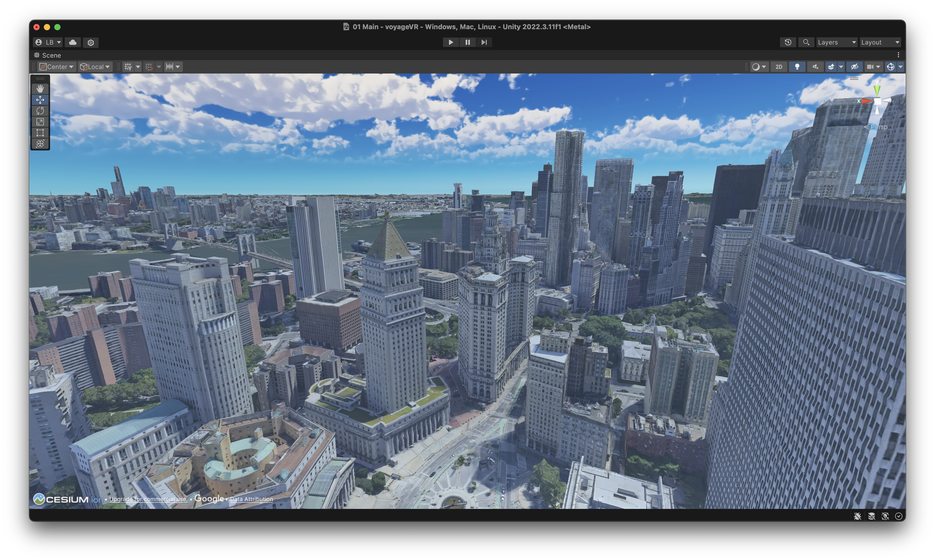
Task: Click the red X axis gizmo cone
Action: pyautogui.click(x=867, y=101)
